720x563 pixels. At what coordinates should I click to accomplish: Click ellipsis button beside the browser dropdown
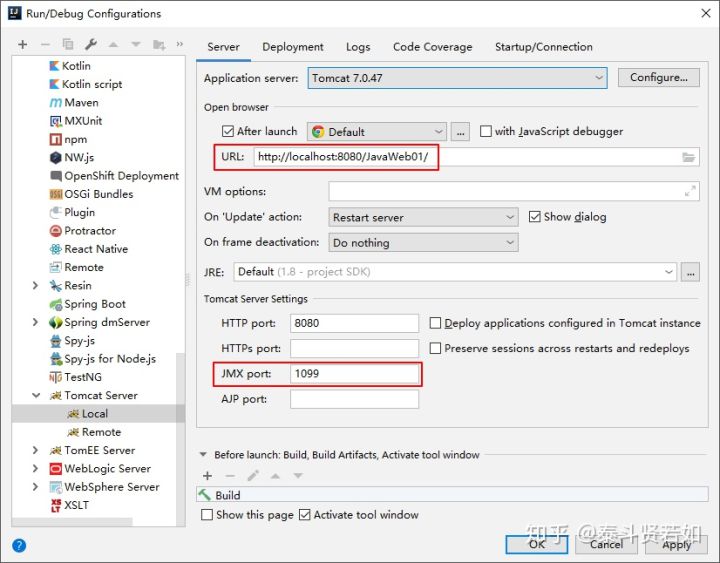[460, 132]
